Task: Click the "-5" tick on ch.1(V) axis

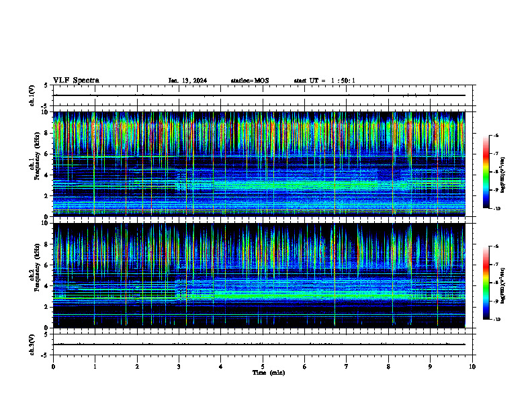Action: click(x=45, y=105)
